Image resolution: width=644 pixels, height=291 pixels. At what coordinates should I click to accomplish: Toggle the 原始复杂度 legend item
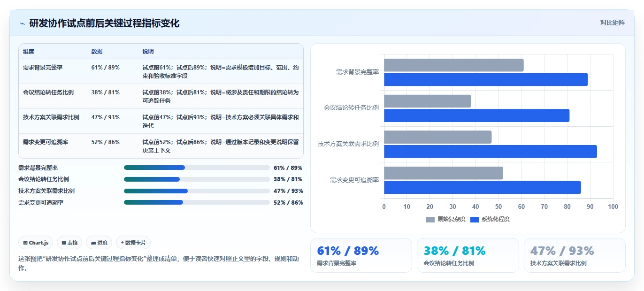446,219
